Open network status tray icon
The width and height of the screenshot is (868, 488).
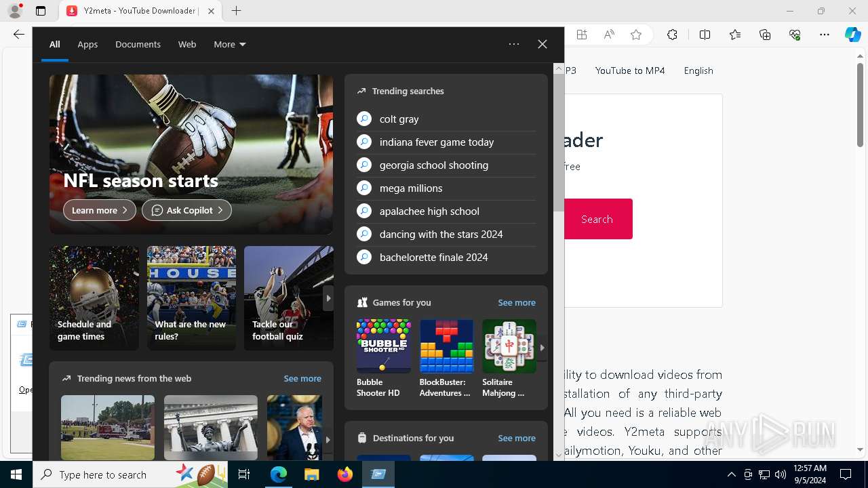(x=764, y=474)
